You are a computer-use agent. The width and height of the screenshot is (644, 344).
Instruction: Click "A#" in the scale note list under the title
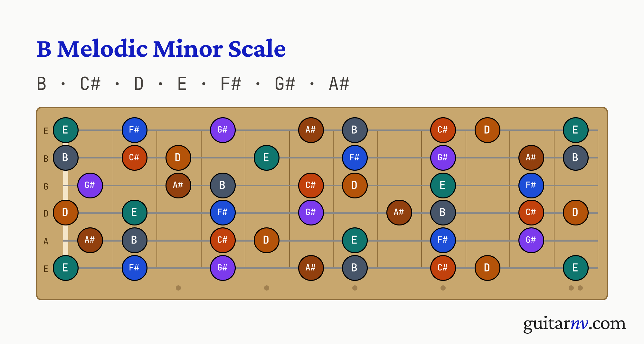pos(339,84)
